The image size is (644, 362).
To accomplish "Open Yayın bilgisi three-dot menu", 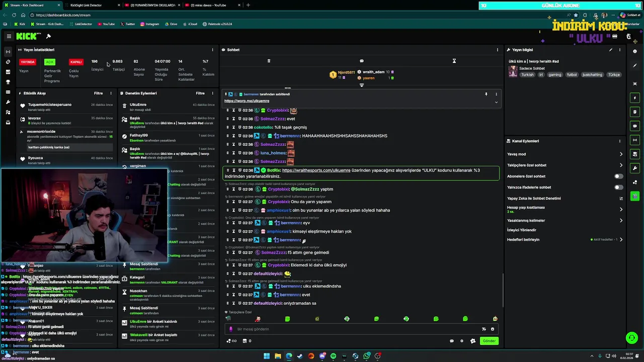I will tap(620, 50).
